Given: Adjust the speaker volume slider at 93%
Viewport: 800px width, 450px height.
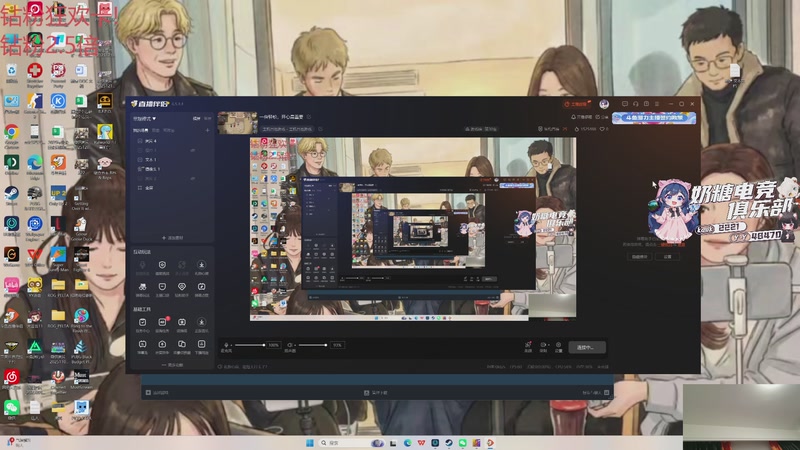Looking at the screenshot, I should (312, 345).
